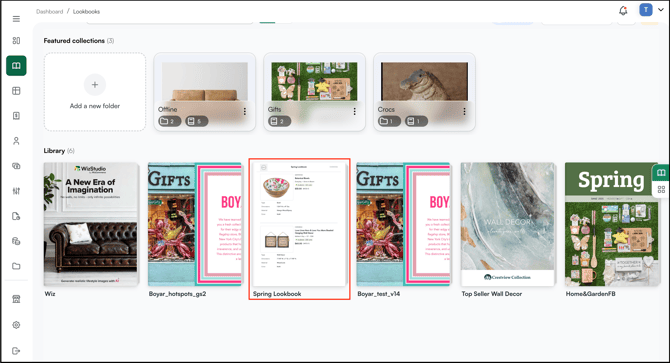Screen dimensions: 670x363
Task: Click the 'Home&GardenFB' title text
Action: [591, 294]
